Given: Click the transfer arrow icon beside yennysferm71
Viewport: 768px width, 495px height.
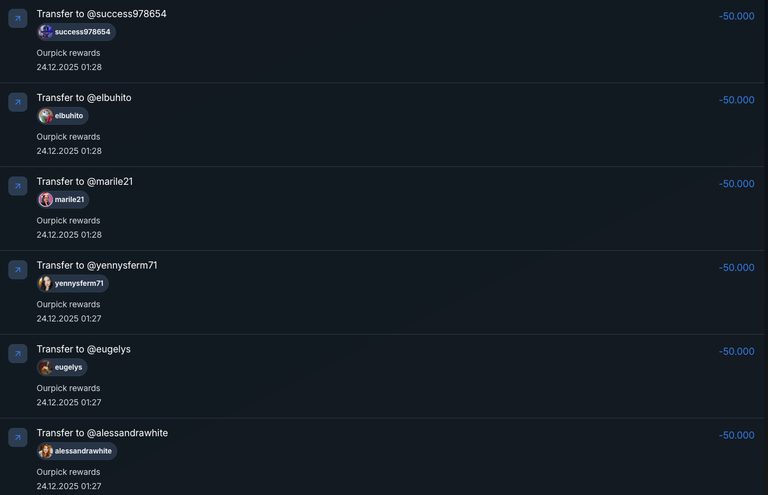Looking at the screenshot, I should 18,270.
